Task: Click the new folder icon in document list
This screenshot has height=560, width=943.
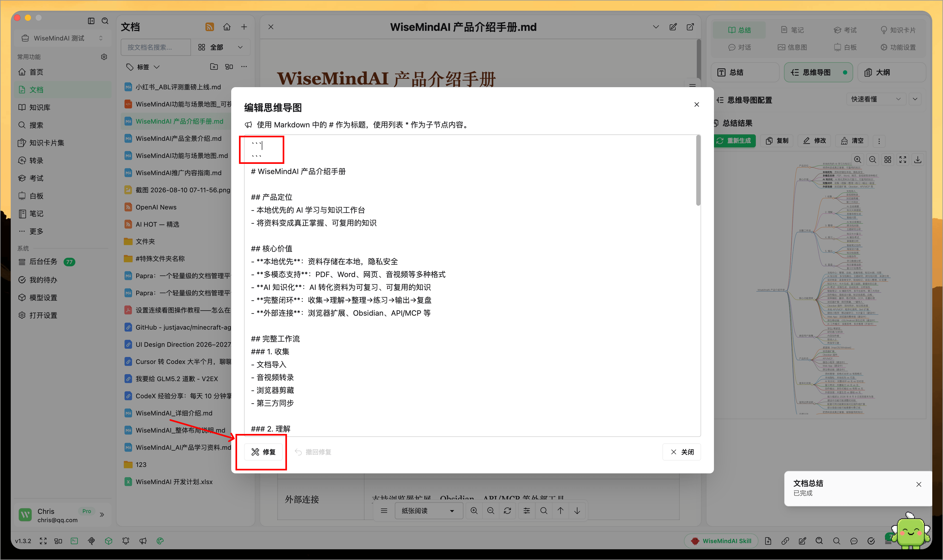Action: point(214,67)
